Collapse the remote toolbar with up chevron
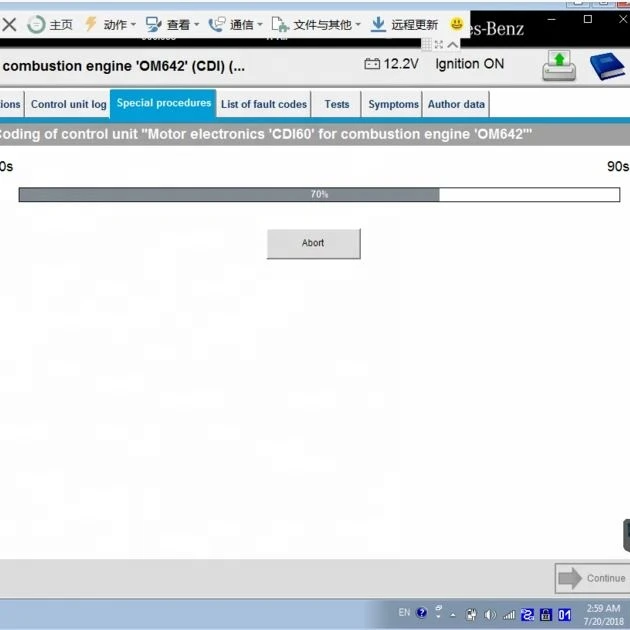Screen dimensions: 630x630 (x=452, y=44)
